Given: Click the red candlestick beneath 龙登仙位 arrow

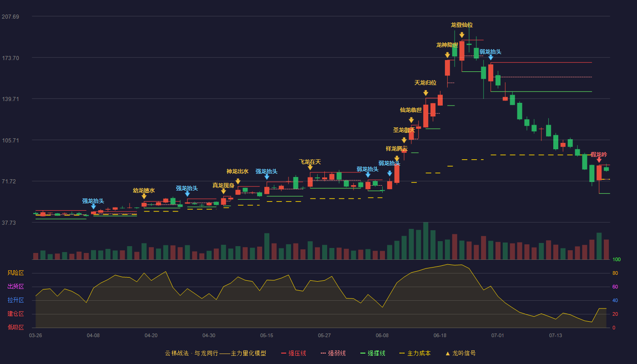Looking at the screenshot, I should point(462,51).
